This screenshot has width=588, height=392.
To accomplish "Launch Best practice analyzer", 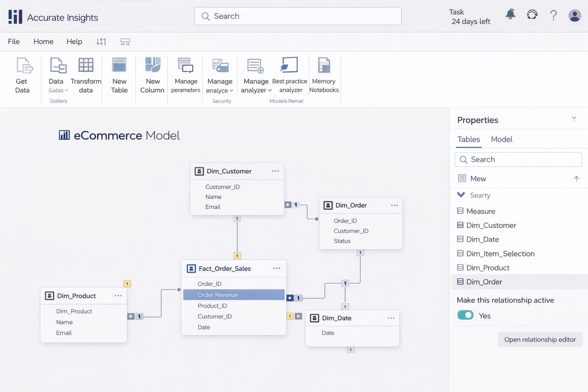I will [289, 65].
